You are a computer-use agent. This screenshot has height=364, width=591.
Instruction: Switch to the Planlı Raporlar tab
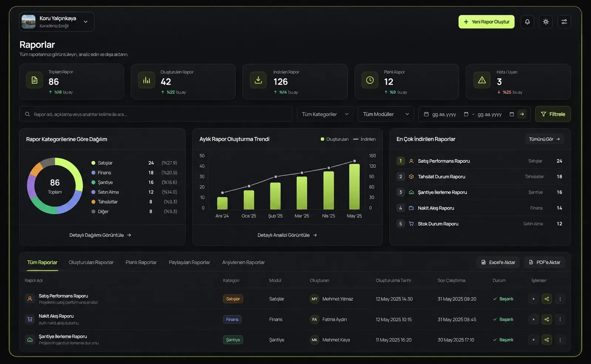(141, 262)
